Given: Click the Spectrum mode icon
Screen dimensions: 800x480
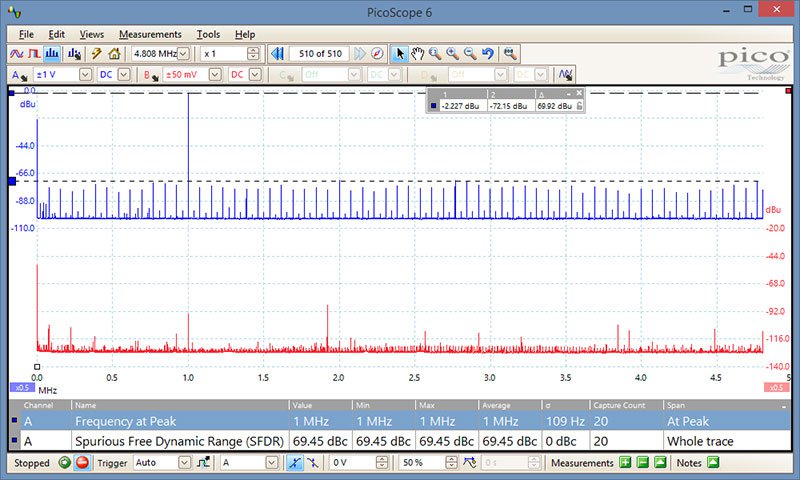Looking at the screenshot, I should 54,53.
